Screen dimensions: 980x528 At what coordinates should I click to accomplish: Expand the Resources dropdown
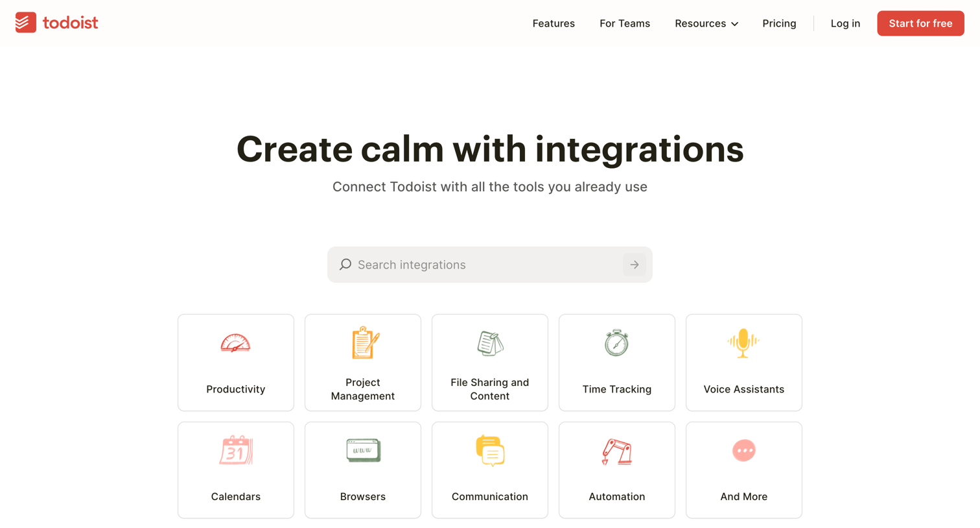point(706,23)
